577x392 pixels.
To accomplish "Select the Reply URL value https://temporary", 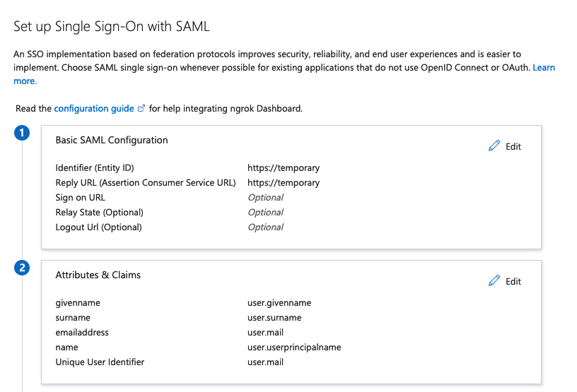I will click(x=284, y=183).
